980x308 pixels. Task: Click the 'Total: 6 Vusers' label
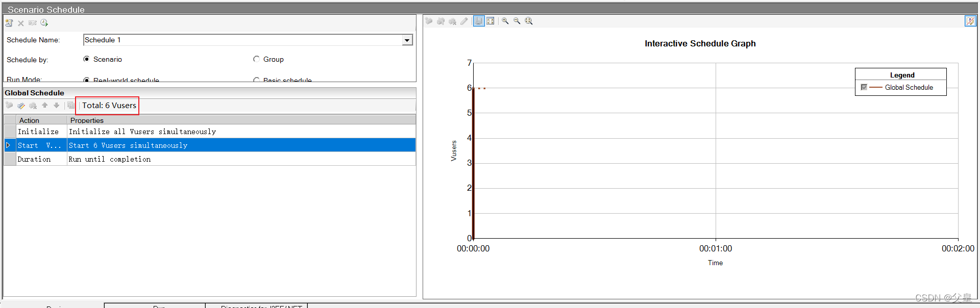click(109, 106)
